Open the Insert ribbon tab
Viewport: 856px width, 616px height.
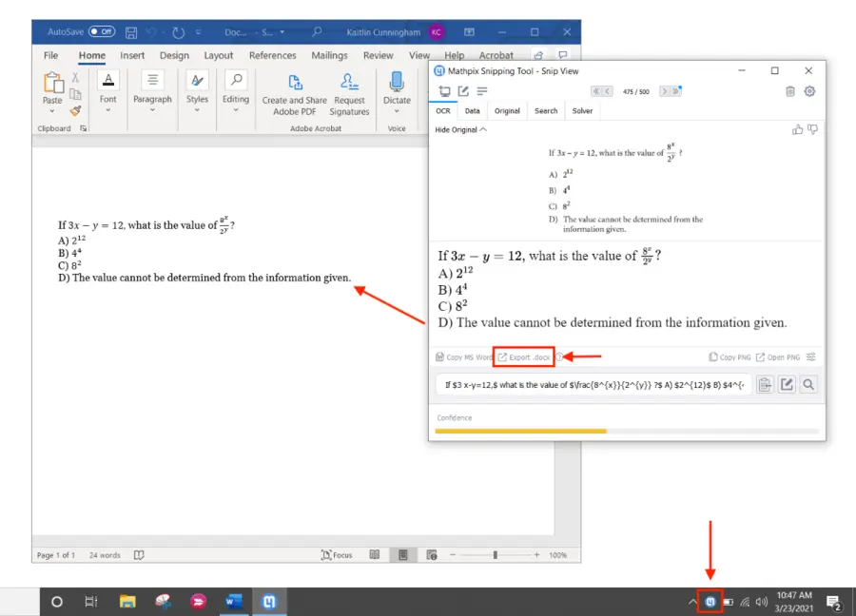pyautogui.click(x=132, y=55)
